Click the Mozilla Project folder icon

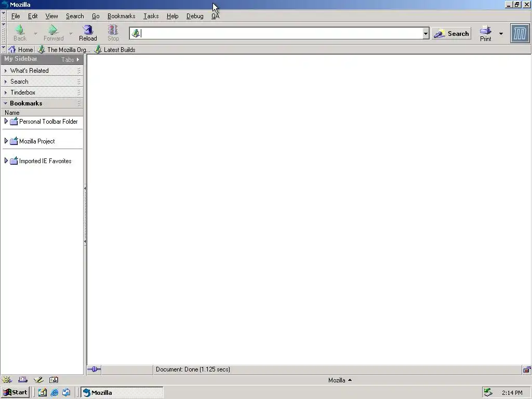click(14, 141)
